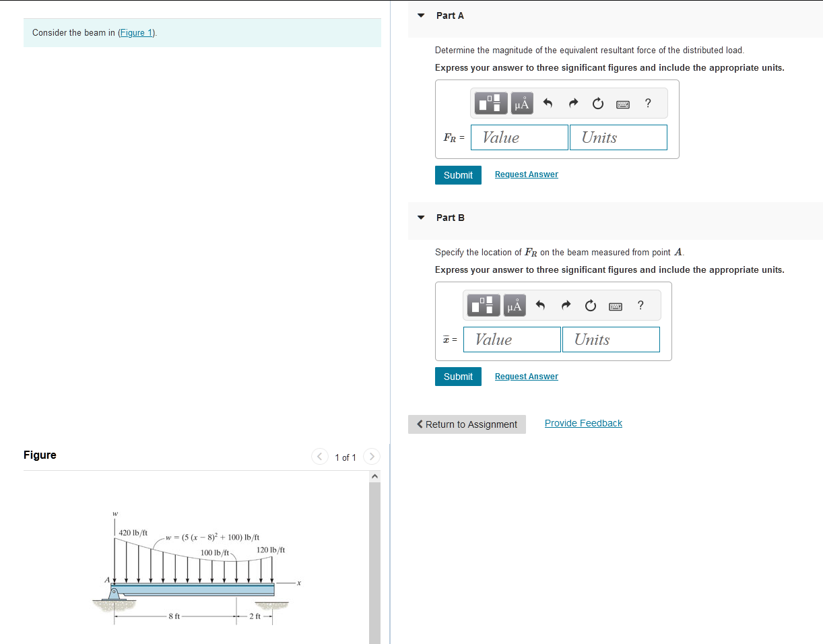The height and width of the screenshot is (644, 823).
Task: Click Return to Assignment
Action: [466, 424]
